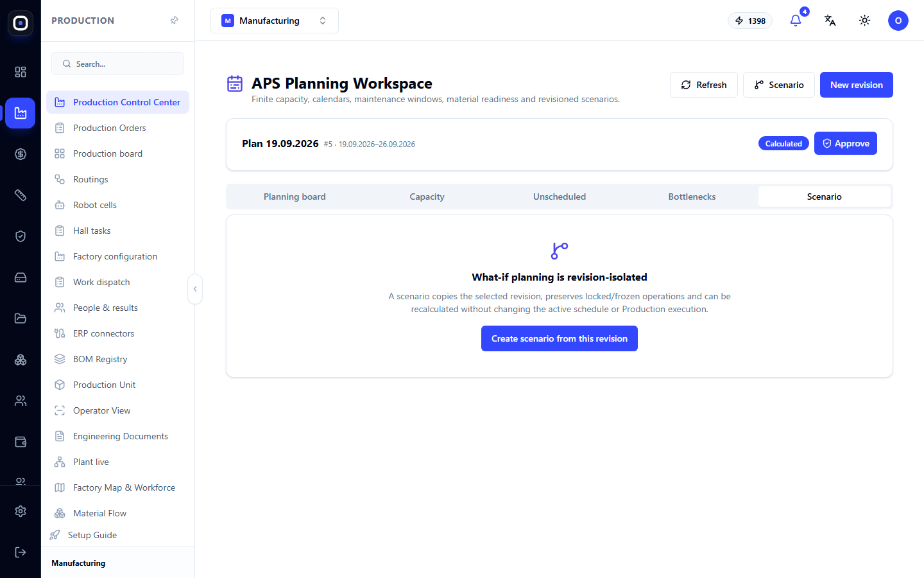Open the dashboard grid icon in the rail
Screen dimensions: 924x578
point(21,72)
